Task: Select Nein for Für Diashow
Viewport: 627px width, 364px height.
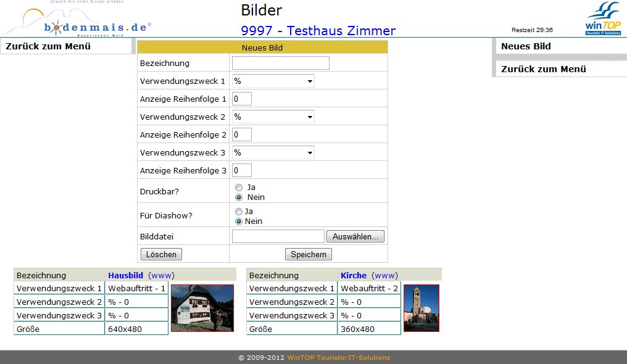Action: [x=239, y=221]
